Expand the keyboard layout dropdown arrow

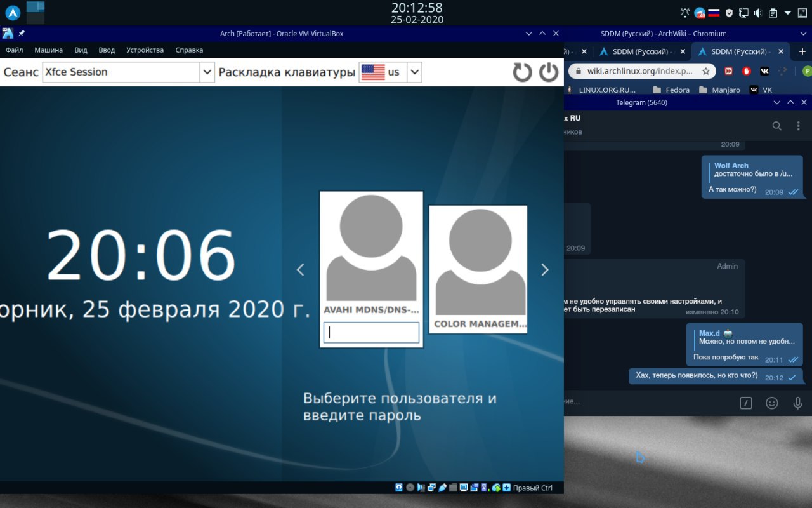pos(414,72)
